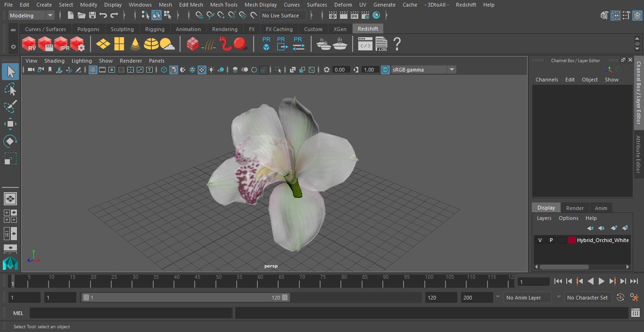This screenshot has height=332, width=644.
Task: Open the viewport Lighting menu
Action: pyautogui.click(x=82, y=61)
